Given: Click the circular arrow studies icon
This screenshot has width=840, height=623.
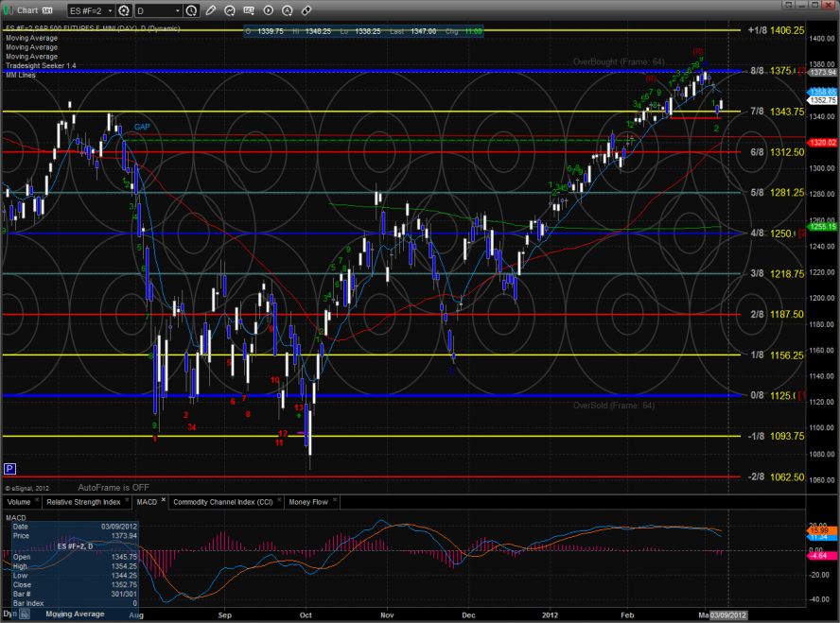Looking at the screenshot, I should click(x=230, y=11).
